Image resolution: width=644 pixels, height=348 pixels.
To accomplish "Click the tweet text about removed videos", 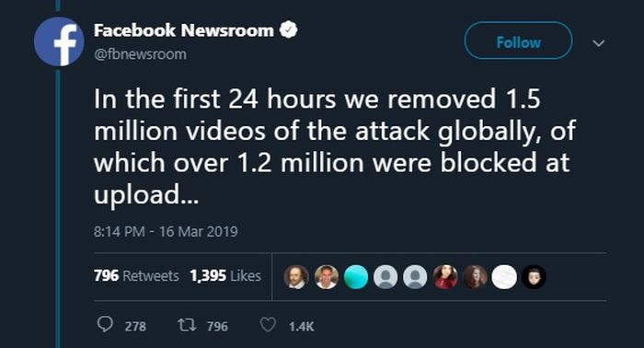I will 335,146.
